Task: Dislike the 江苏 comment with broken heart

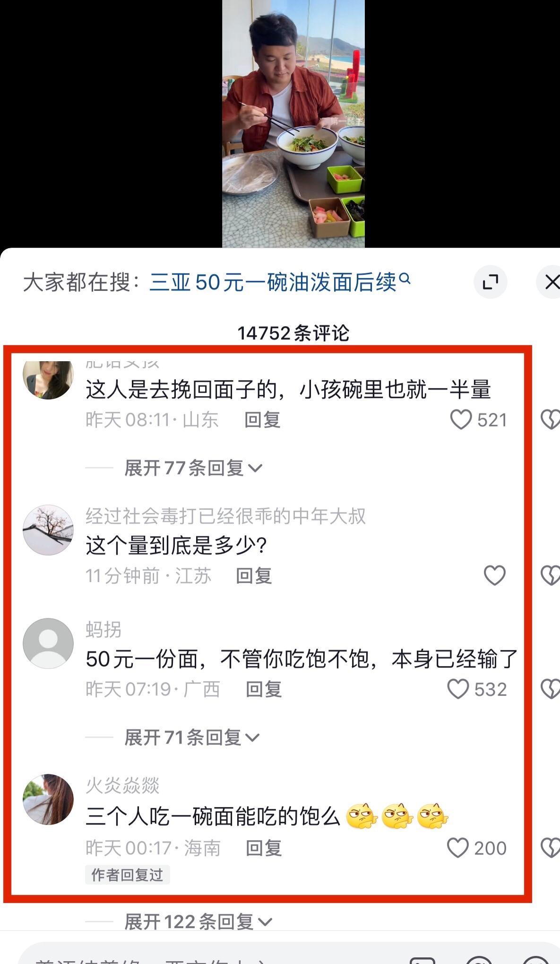Action: click(x=551, y=575)
